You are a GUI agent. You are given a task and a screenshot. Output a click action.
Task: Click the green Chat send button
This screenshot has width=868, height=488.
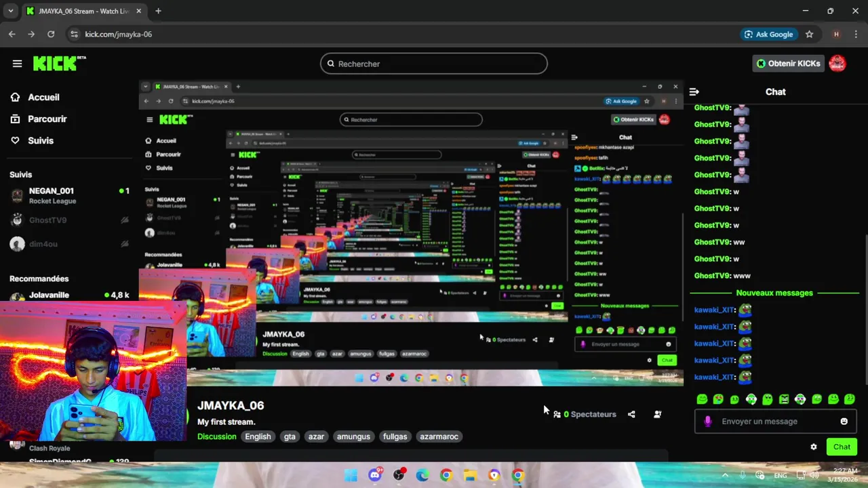point(842,447)
